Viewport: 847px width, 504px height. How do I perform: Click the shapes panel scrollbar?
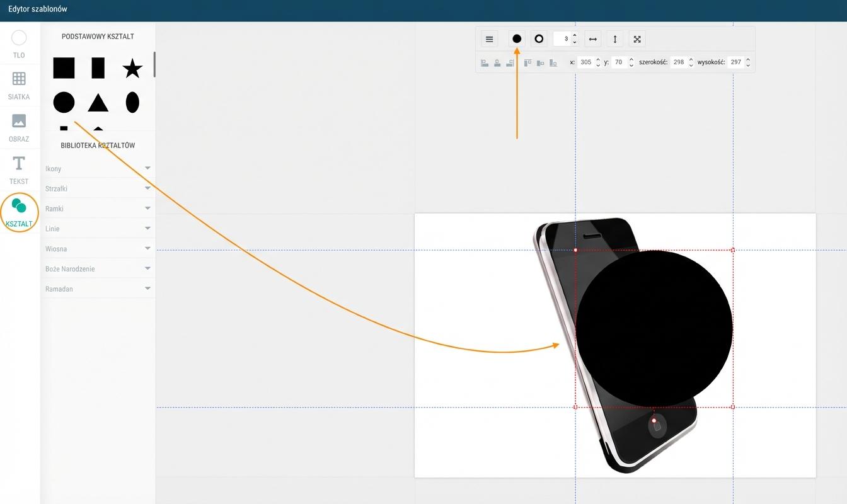click(x=154, y=65)
